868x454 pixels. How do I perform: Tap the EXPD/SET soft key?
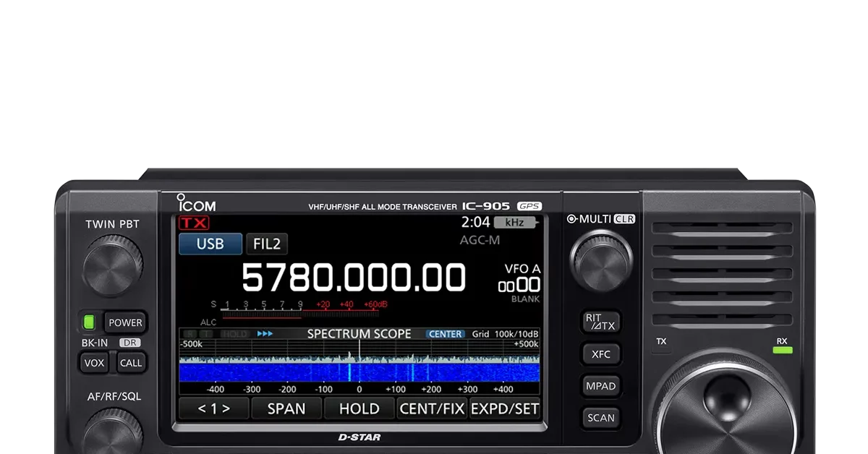pyautogui.click(x=505, y=408)
